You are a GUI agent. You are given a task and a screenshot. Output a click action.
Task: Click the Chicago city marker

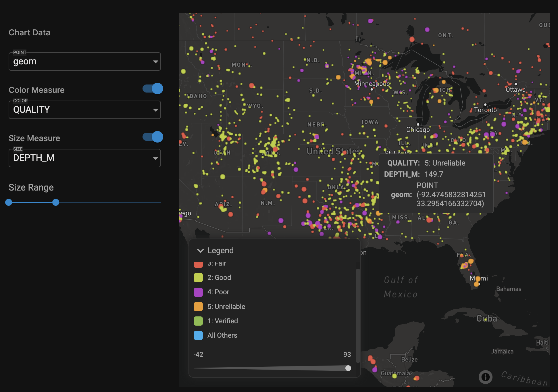[418, 124]
